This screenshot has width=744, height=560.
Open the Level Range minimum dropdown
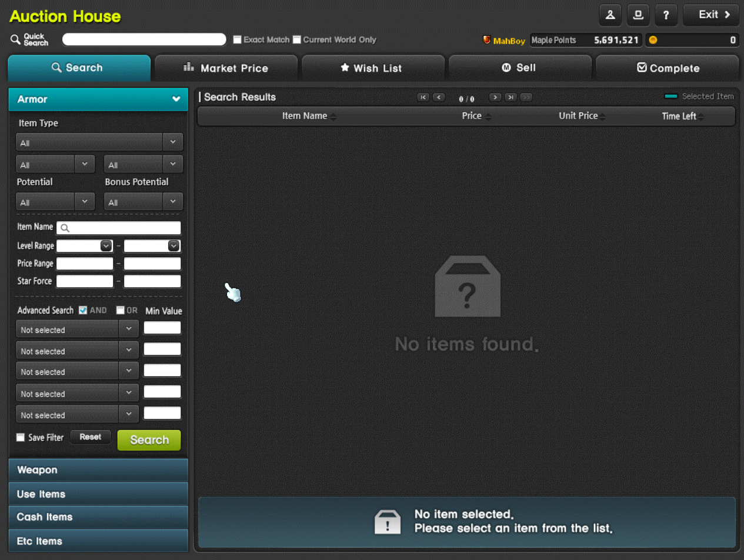(106, 246)
